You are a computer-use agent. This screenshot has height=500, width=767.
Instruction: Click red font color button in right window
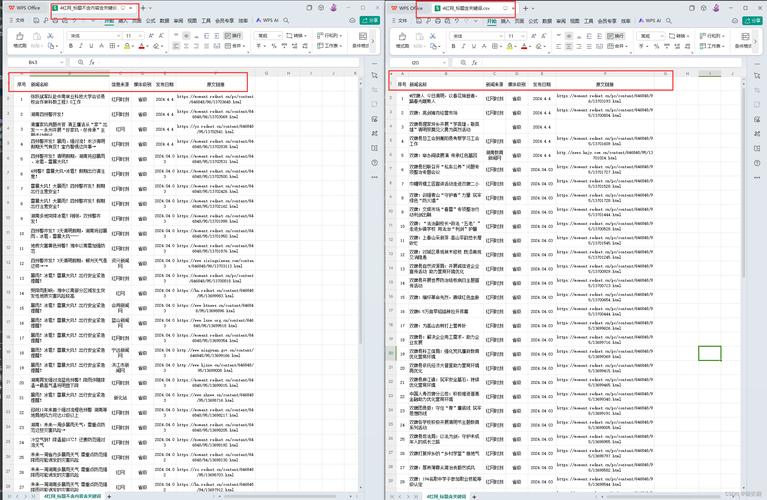point(524,46)
